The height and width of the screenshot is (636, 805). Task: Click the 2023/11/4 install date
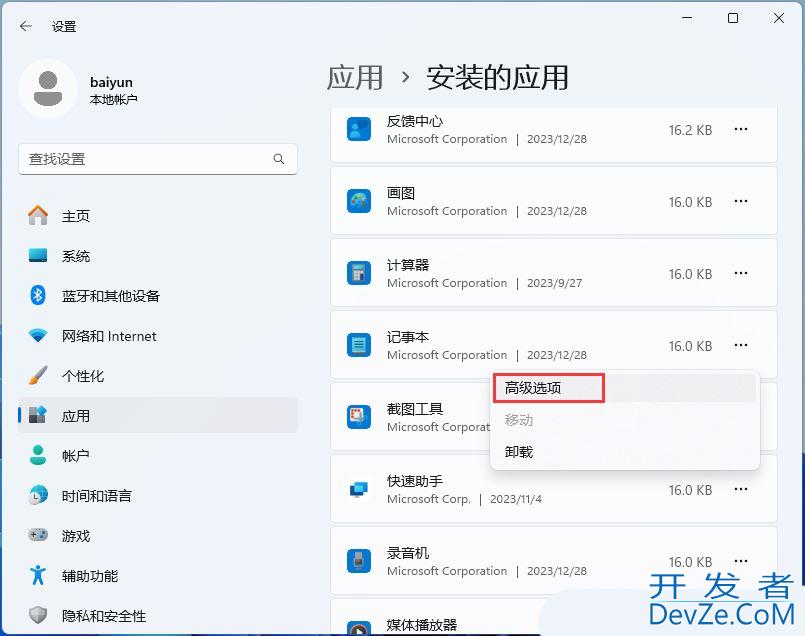(x=516, y=499)
